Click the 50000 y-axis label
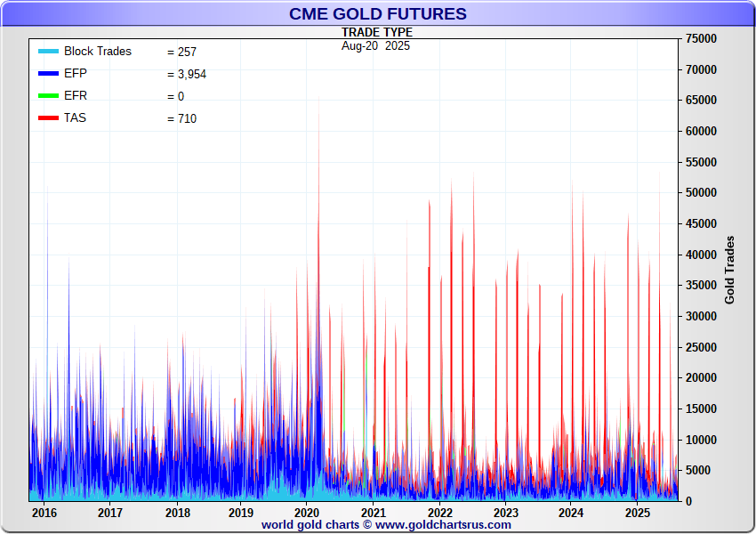This screenshot has width=756, height=534. pos(701,193)
